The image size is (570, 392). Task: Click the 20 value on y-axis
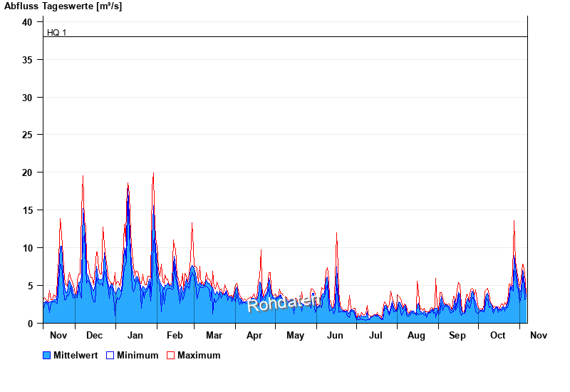(27, 172)
